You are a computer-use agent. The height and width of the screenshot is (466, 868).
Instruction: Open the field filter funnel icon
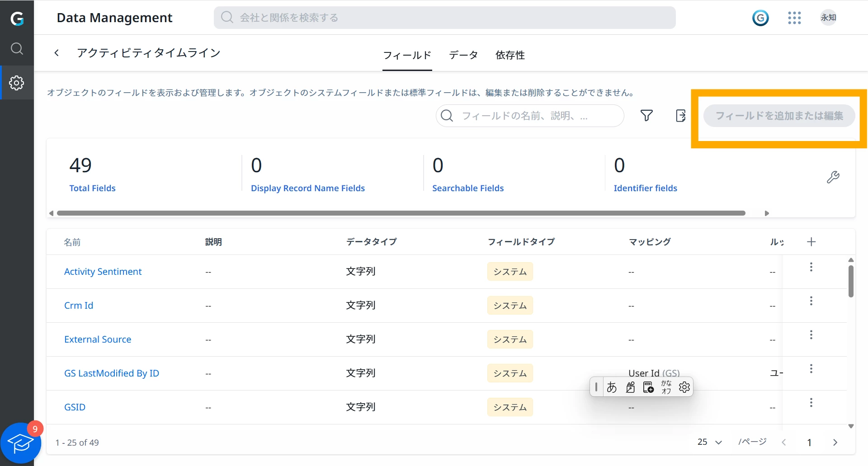point(646,116)
